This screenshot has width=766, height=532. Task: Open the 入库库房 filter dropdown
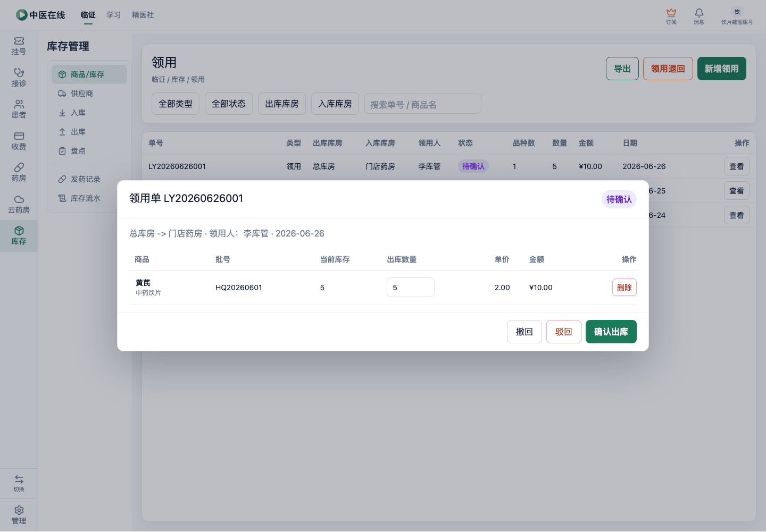point(335,104)
